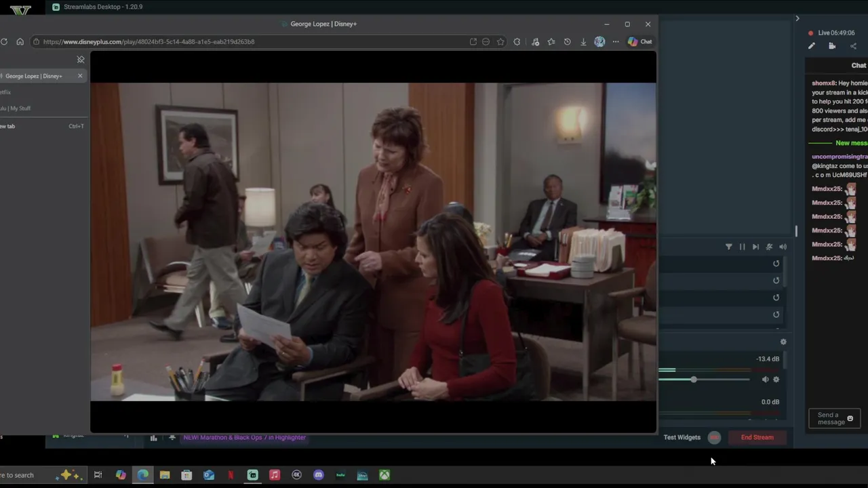The height and width of the screenshot is (488, 868).
Task: Replay the third event in the list
Action: pyautogui.click(x=776, y=298)
